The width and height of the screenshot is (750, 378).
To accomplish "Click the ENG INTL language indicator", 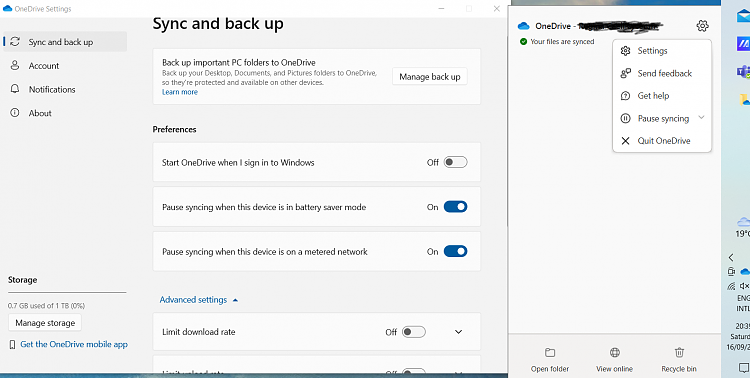I will pyautogui.click(x=743, y=303).
